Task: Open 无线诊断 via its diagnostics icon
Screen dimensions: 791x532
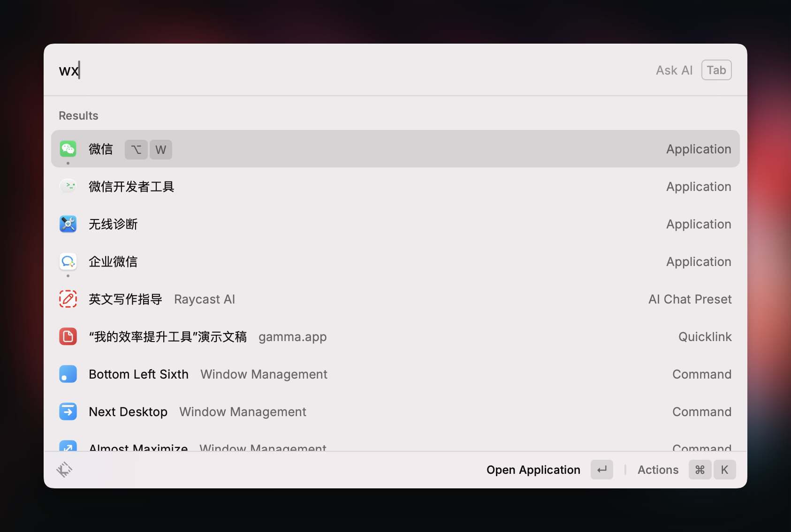Action: [68, 224]
